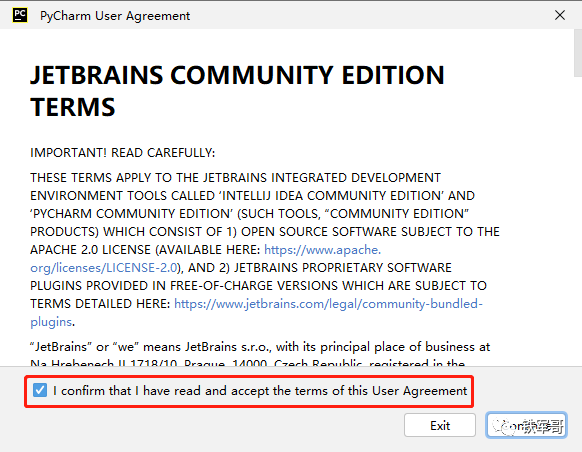Screen dimensions: 582x452
Task: Click the Exit button
Action: pyautogui.click(x=440, y=425)
